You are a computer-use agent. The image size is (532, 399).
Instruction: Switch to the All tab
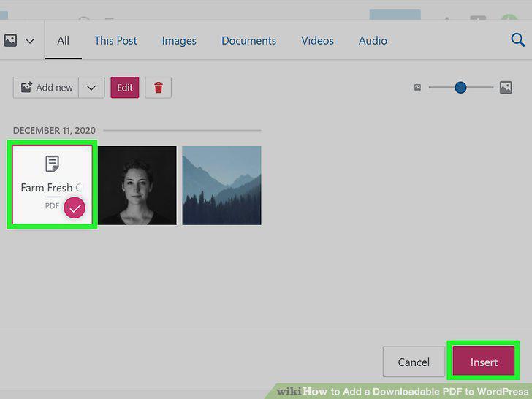(63, 41)
